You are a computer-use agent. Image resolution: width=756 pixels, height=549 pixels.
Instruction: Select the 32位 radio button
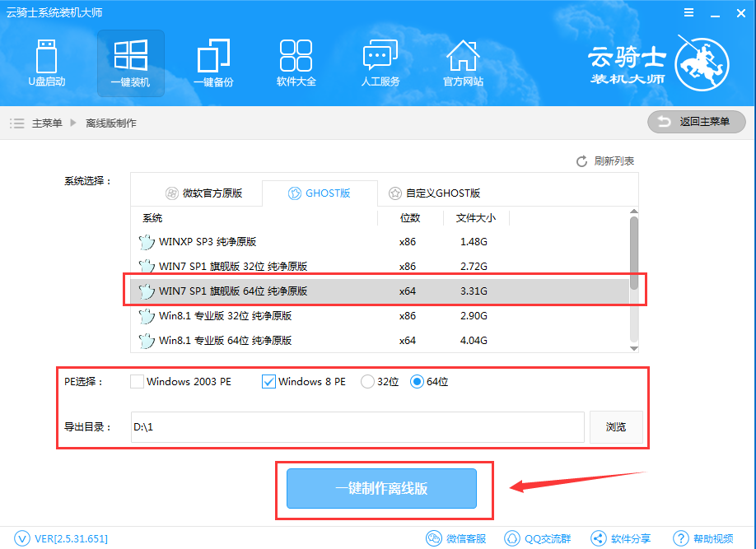(367, 381)
